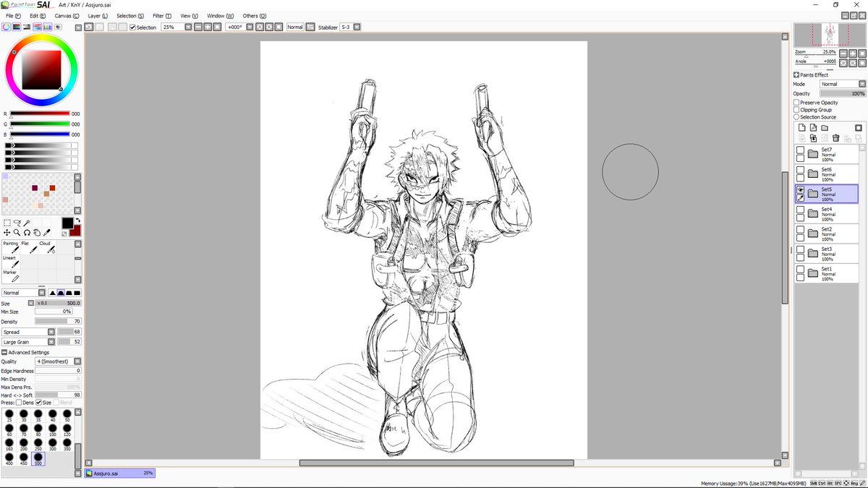The height and width of the screenshot is (488, 868).
Task: Toggle the RGB slider panel icon
Action: (17, 27)
